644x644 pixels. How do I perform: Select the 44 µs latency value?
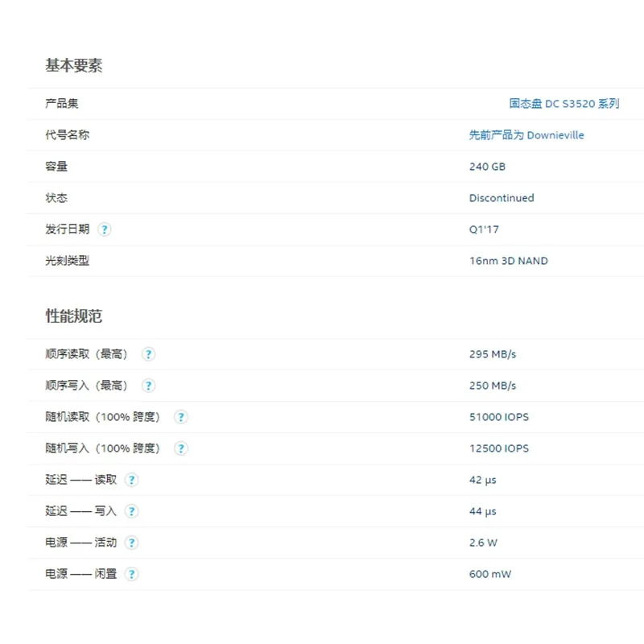(482, 511)
